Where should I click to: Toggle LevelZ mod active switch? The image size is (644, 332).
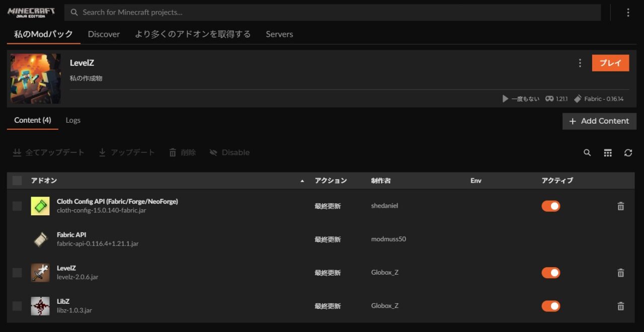pyautogui.click(x=550, y=273)
